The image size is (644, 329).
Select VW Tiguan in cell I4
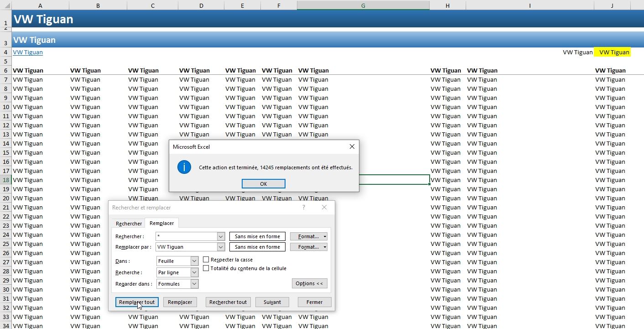pos(577,52)
